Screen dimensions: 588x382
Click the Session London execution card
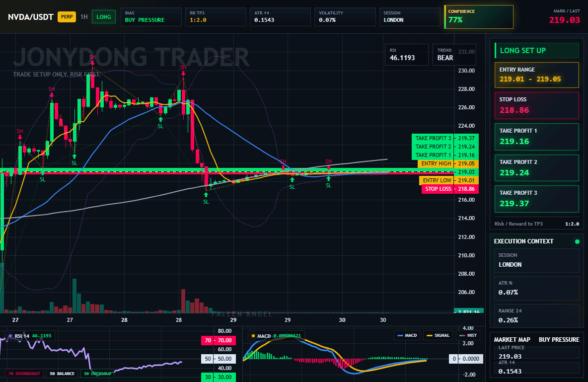coord(537,260)
